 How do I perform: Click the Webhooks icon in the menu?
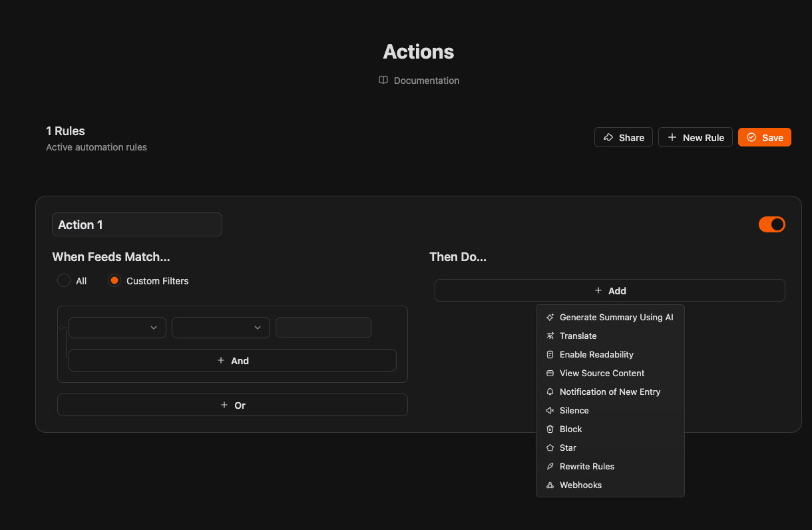(550, 485)
